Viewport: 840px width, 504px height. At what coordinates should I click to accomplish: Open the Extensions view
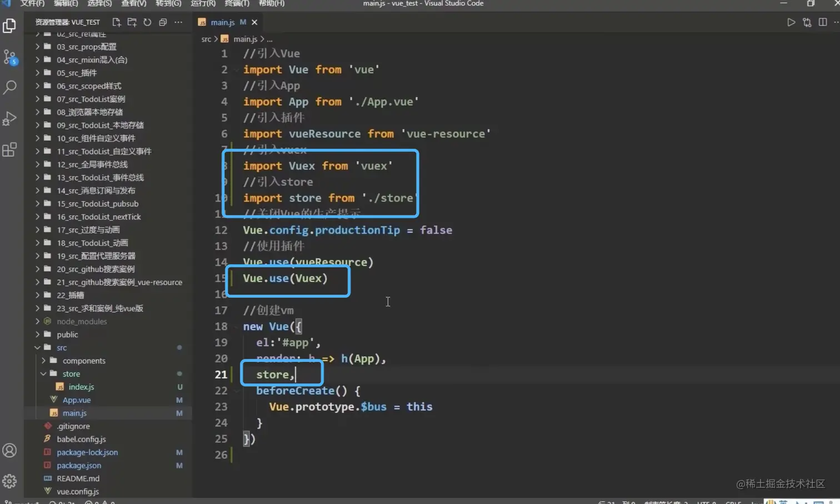pyautogui.click(x=9, y=149)
